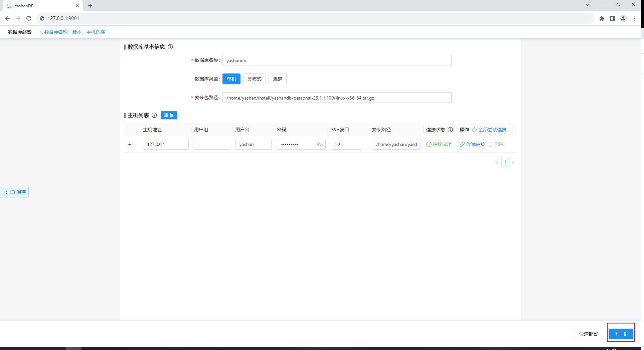Click the 安装路径 column header

(381, 130)
